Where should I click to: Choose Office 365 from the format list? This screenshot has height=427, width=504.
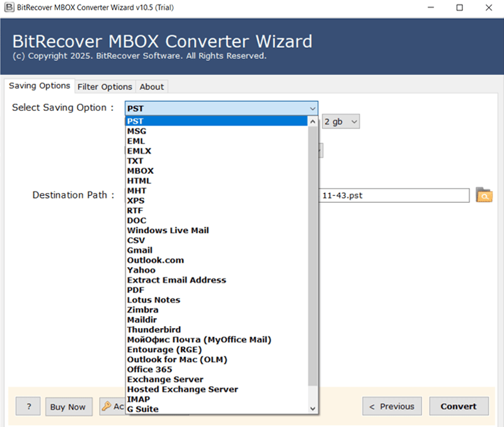[x=149, y=370]
